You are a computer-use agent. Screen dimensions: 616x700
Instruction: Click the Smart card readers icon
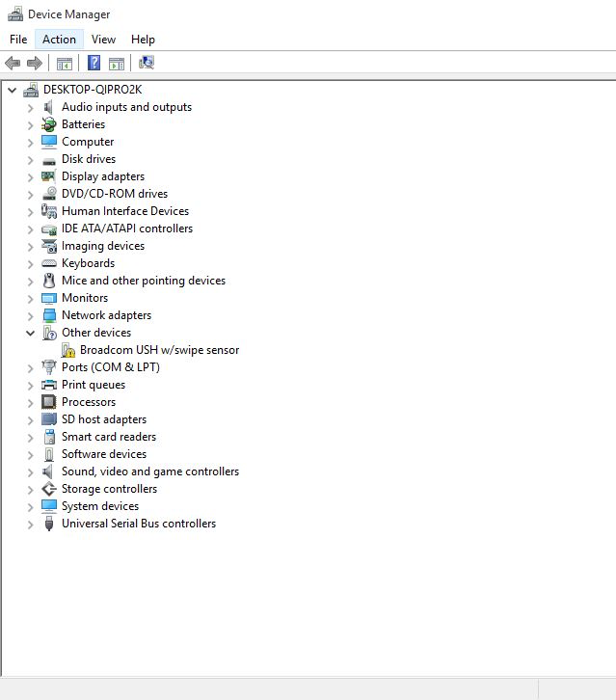click(x=49, y=437)
